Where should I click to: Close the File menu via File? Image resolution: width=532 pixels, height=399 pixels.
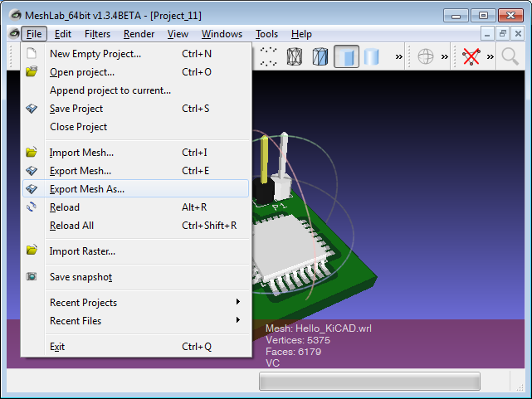pyautogui.click(x=34, y=34)
